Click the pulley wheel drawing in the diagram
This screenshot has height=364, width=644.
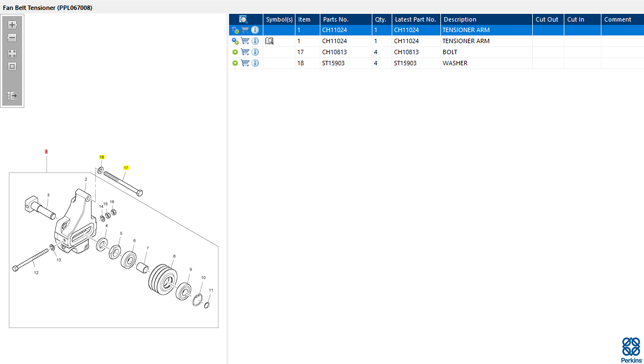point(163,279)
